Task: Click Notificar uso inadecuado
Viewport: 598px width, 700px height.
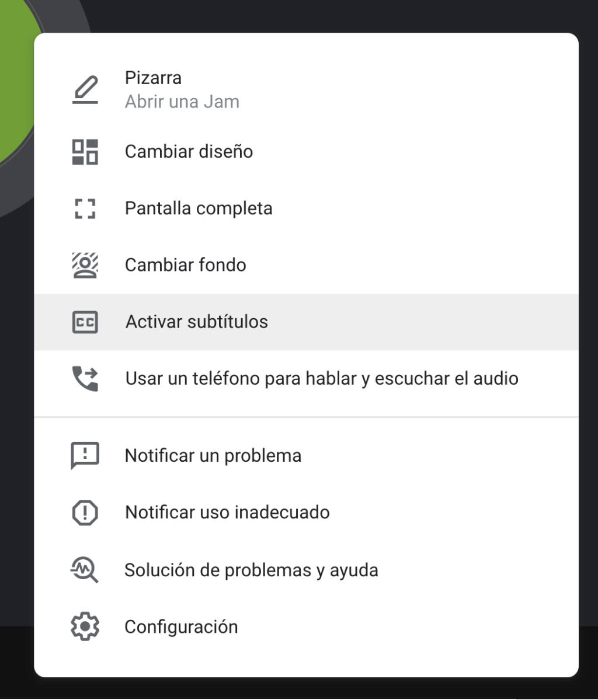Action: click(x=227, y=513)
